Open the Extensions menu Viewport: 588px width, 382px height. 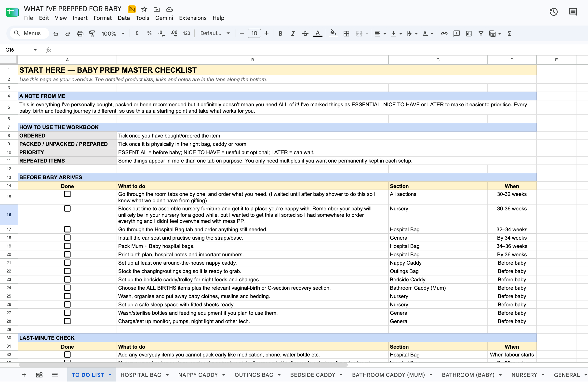pos(193,18)
